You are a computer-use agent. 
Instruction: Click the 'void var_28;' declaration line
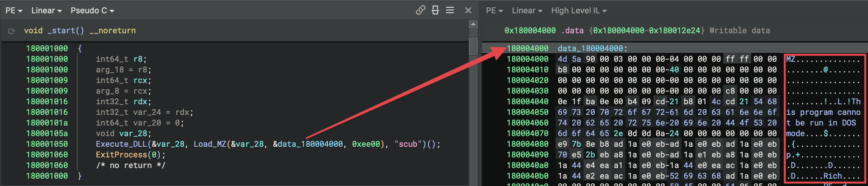coord(124,134)
